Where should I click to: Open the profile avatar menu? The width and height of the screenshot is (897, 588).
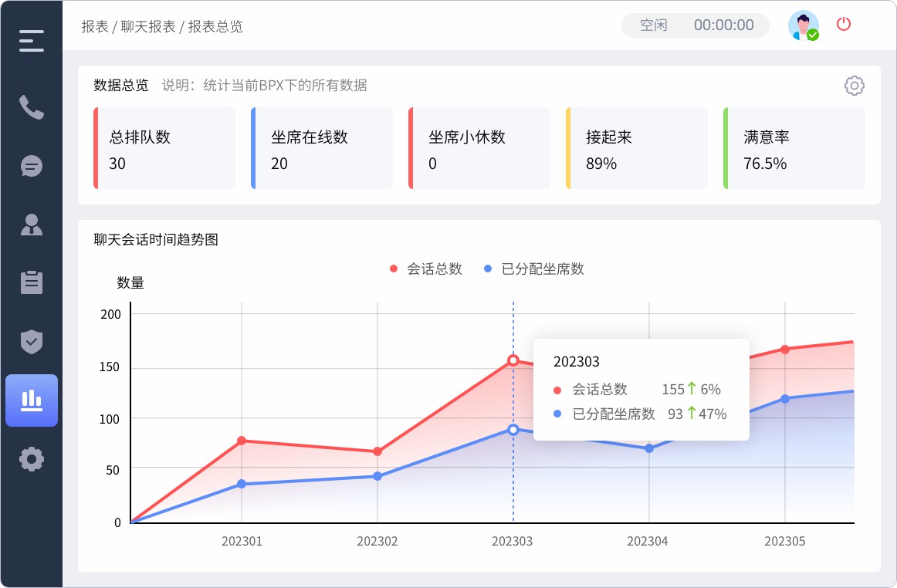pyautogui.click(x=803, y=25)
